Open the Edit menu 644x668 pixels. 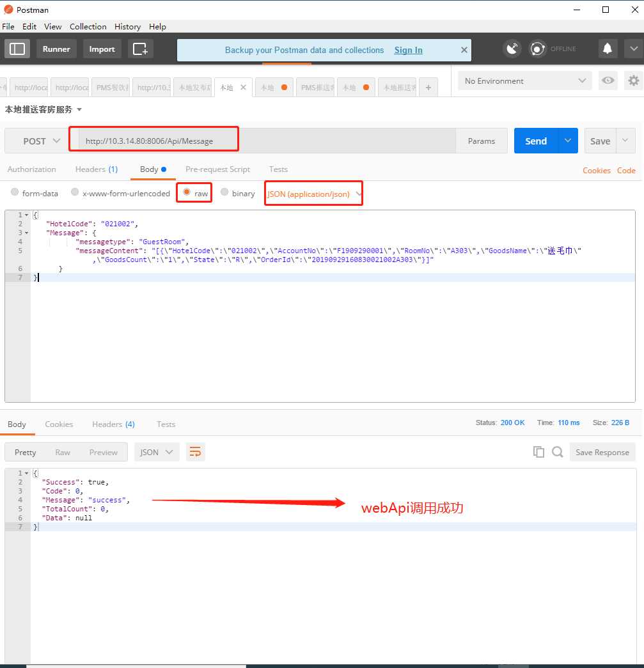point(29,26)
